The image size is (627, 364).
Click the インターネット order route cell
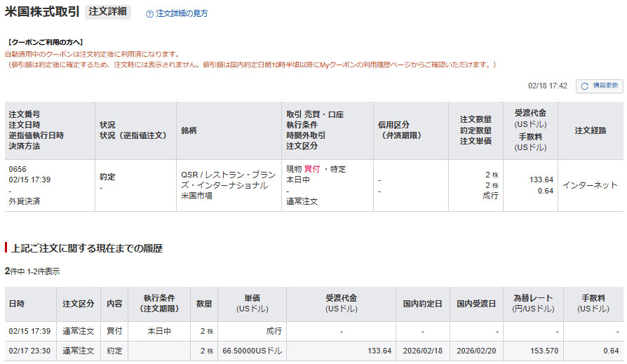[590, 185]
